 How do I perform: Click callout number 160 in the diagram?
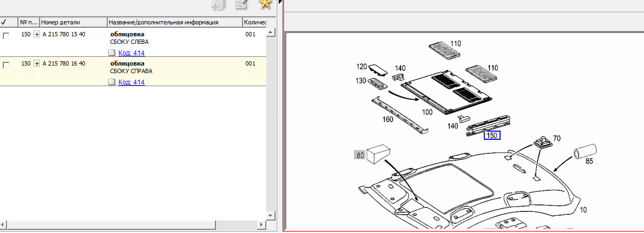click(x=387, y=120)
